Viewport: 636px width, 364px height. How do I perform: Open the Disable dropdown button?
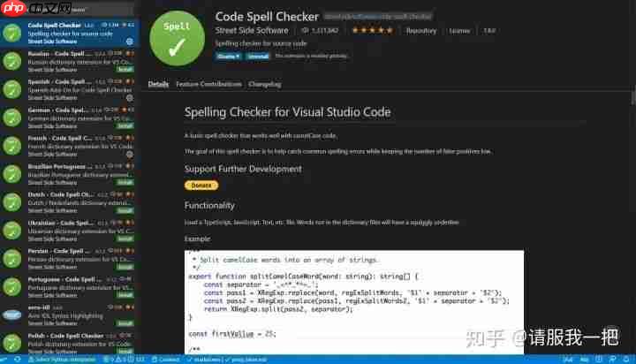(x=228, y=57)
